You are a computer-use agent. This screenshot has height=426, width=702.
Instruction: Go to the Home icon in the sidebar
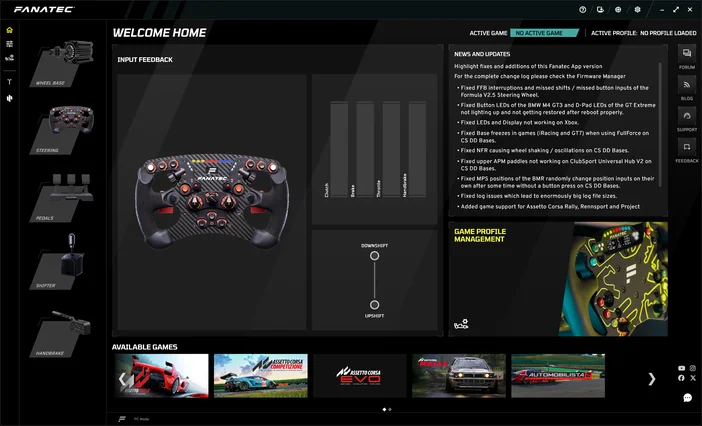click(x=9, y=30)
